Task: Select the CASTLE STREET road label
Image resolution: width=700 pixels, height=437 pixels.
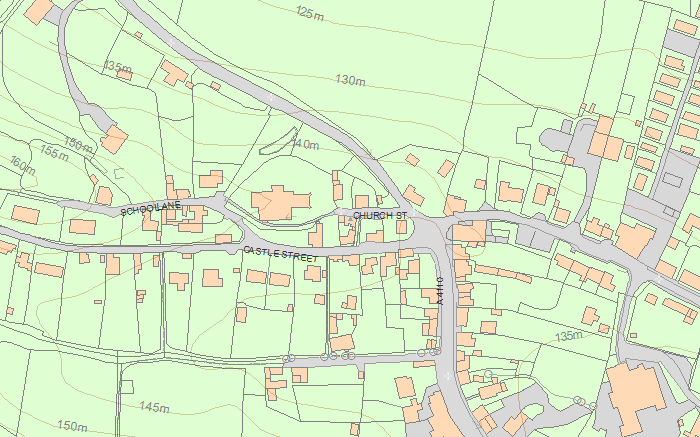Action: [x=281, y=254]
